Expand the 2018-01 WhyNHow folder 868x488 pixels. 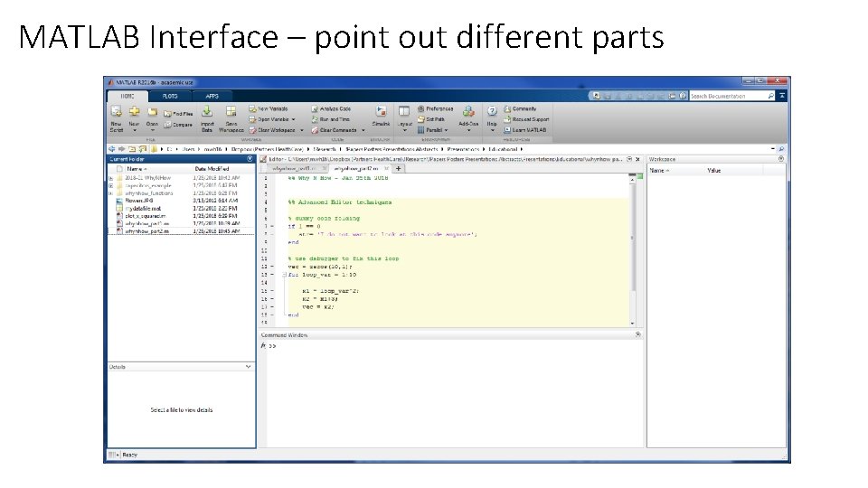[x=110, y=178]
